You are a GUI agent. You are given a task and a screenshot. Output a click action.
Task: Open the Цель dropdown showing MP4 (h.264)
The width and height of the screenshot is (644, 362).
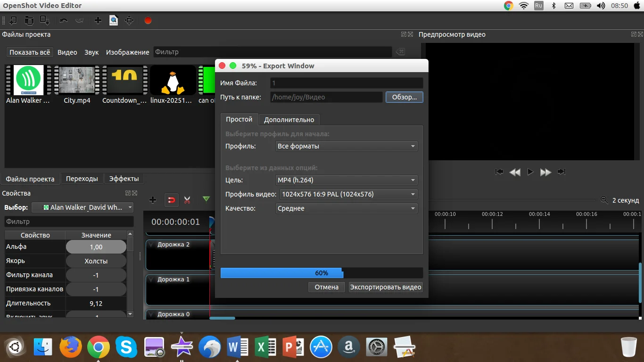click(x=347, y=180)
